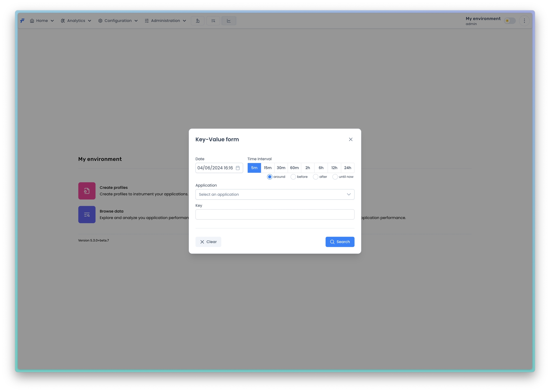This screenshot has width=550, height=392.
Task: Click the list-search icon in the top toolbar
Action: (213, 21)
